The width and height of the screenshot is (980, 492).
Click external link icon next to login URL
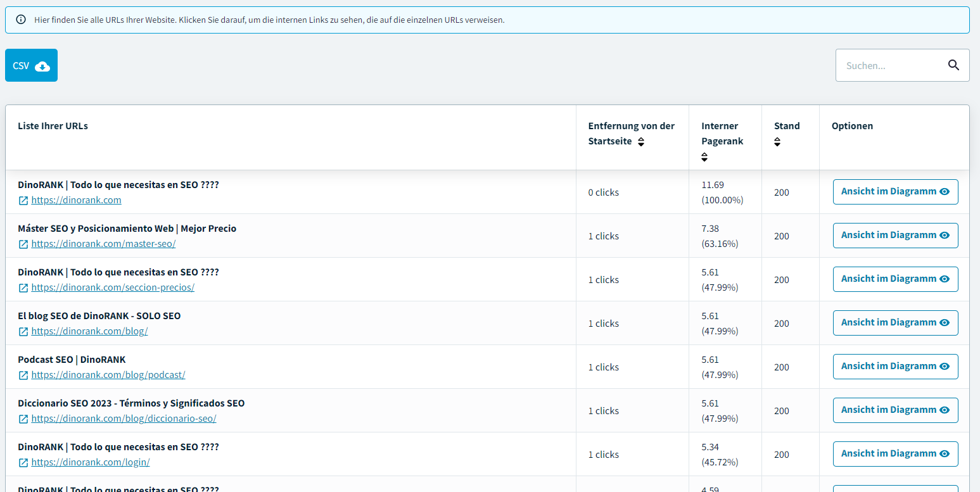click(x=23, y=463)
